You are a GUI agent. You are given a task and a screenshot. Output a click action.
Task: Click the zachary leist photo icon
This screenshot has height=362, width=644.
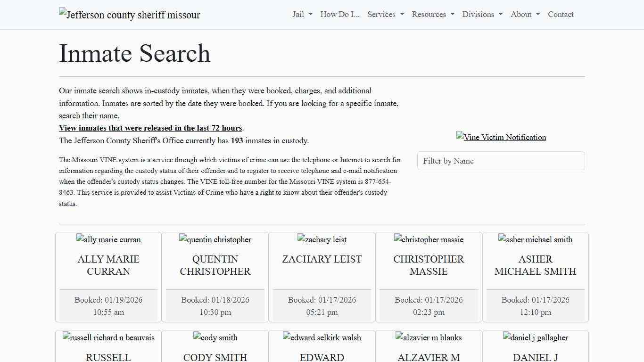(x=322, y=239)
